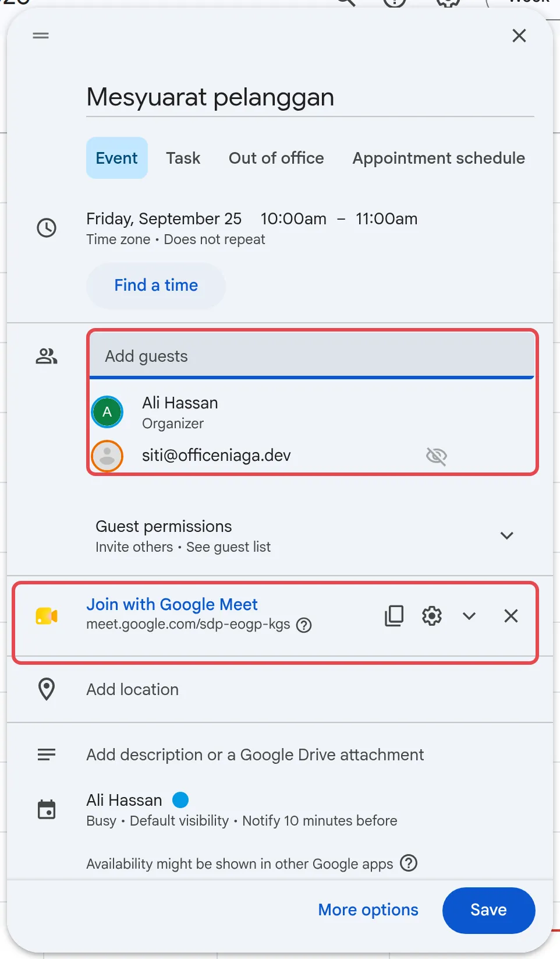560x959 pixels.
Task: Remove the Google Meet conferencing
Action: (511, 616)
